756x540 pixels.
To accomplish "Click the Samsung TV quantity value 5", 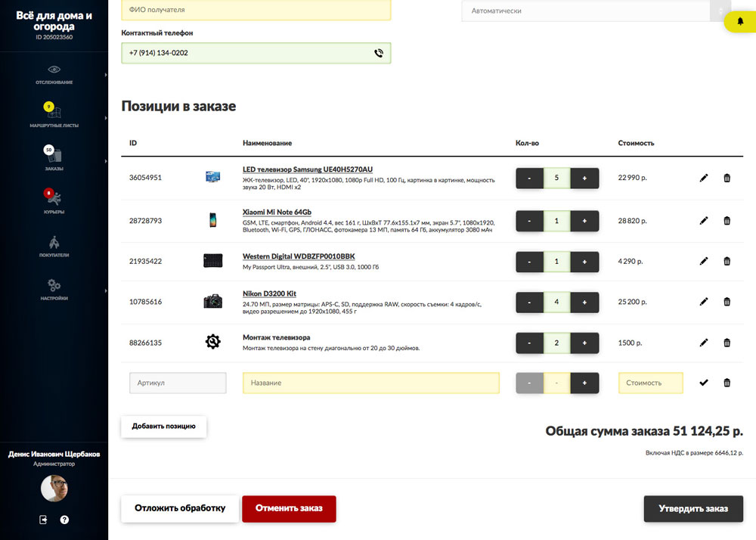I will click(x=556, y=178).
